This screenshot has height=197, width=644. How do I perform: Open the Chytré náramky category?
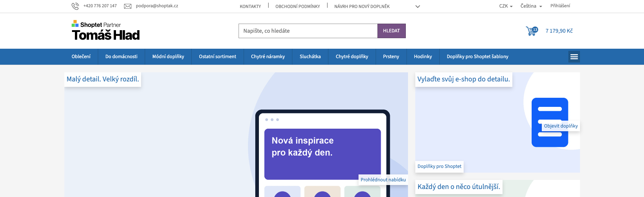pyautogui.click(x=268, y=57)
